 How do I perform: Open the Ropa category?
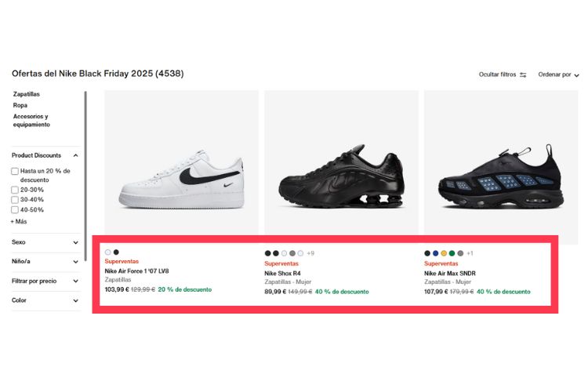(20, 105)
